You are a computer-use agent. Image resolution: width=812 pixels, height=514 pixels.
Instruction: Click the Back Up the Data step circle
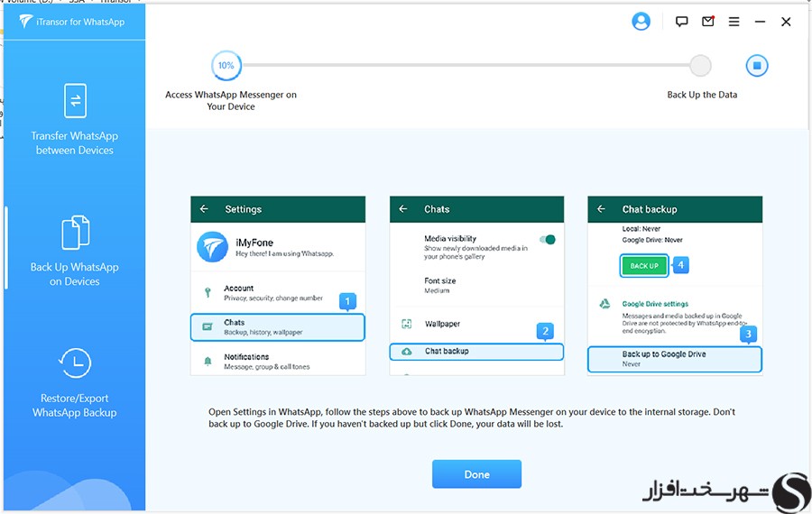coord(700,66)
